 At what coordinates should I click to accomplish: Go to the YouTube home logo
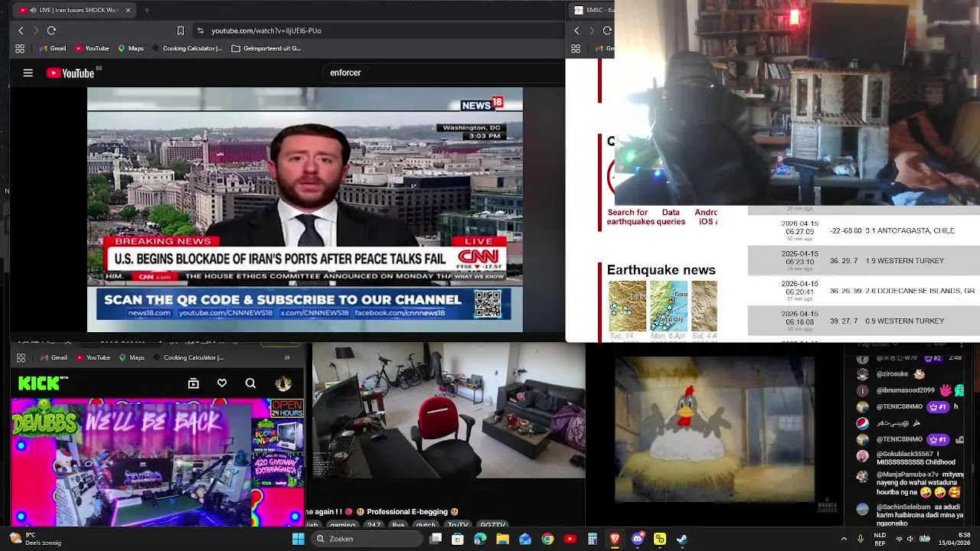(70, 73)
